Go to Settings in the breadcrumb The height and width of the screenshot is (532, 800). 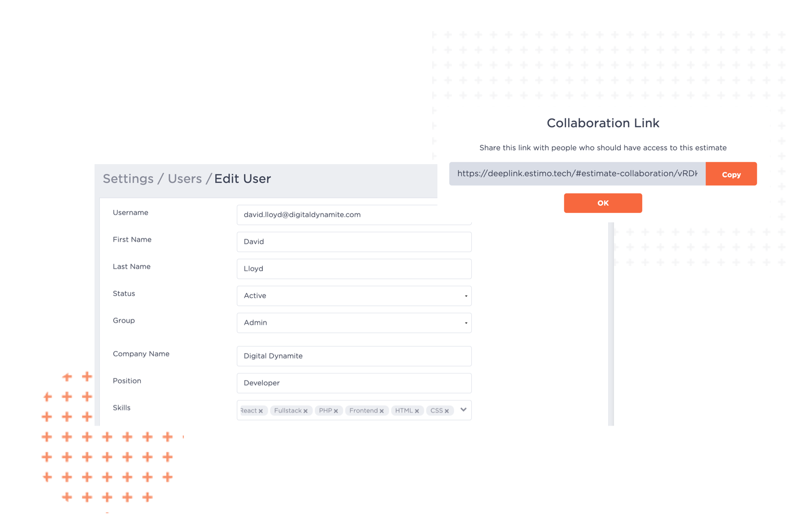pyautogui.click(x=128, y=179)
